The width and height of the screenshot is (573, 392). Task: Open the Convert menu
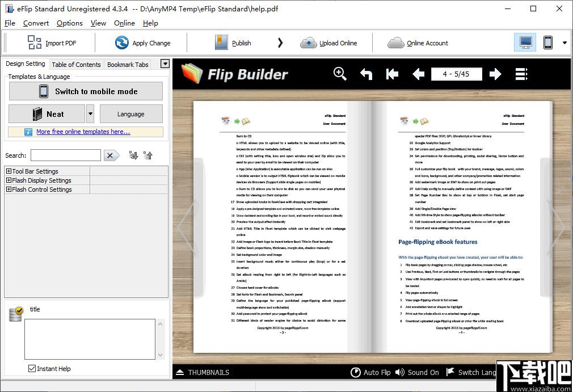36,23
